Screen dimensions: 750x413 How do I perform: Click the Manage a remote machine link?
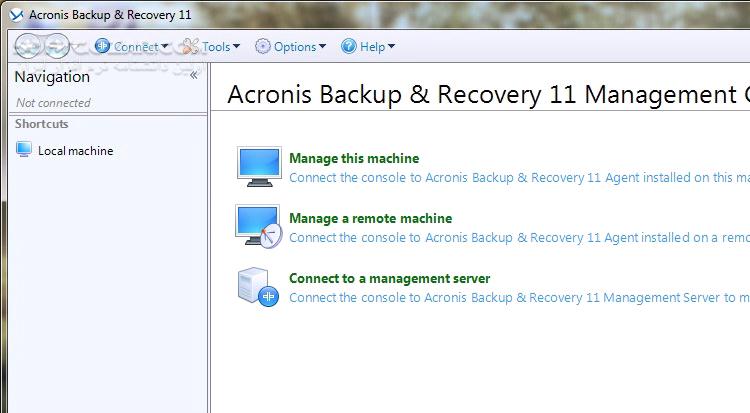coord(371,219)
